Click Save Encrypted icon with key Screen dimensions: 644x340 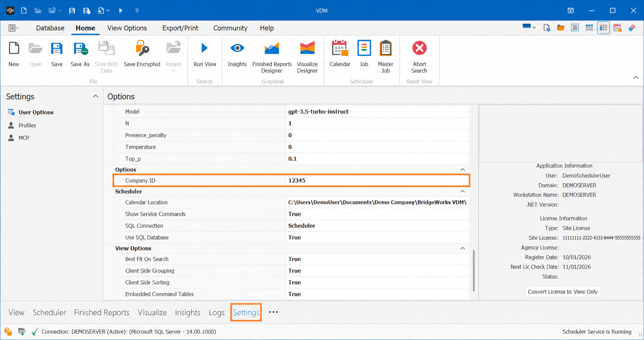tap(142, 48)
